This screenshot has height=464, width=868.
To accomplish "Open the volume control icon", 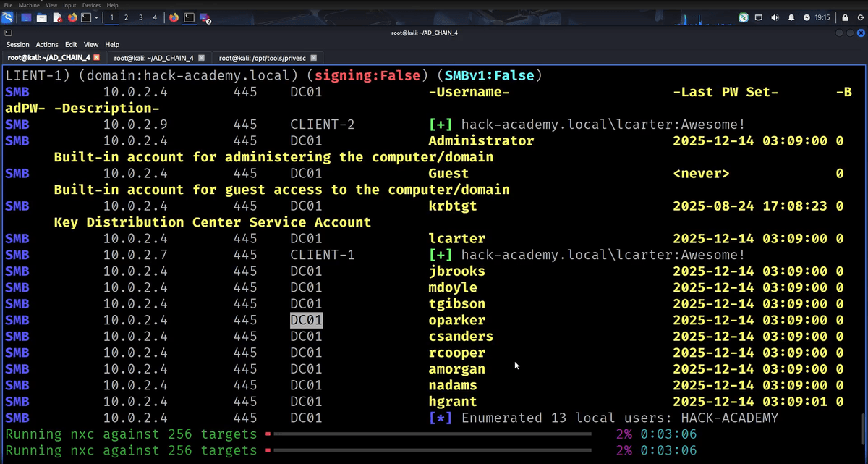I will point(775,17).
